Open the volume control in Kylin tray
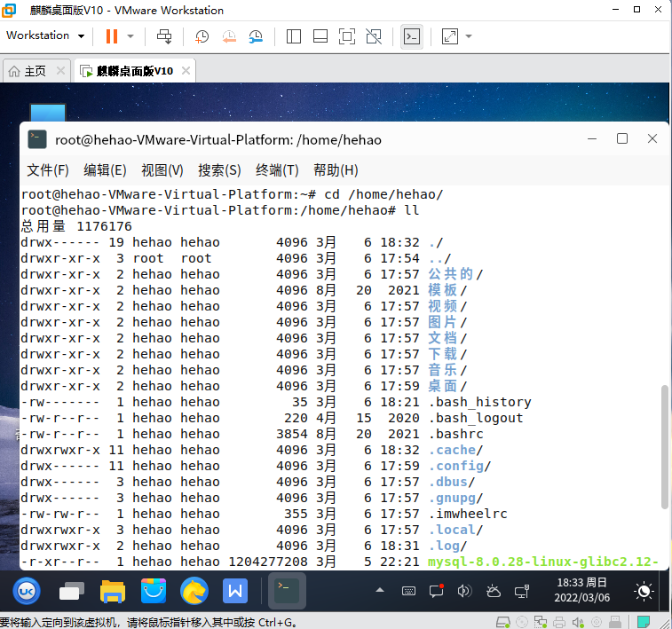This screenshot has width=672, height=629. point(464,592)
